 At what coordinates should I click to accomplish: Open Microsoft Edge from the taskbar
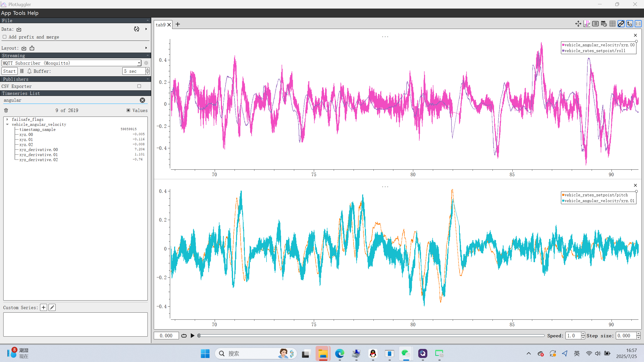click(339, 354)
